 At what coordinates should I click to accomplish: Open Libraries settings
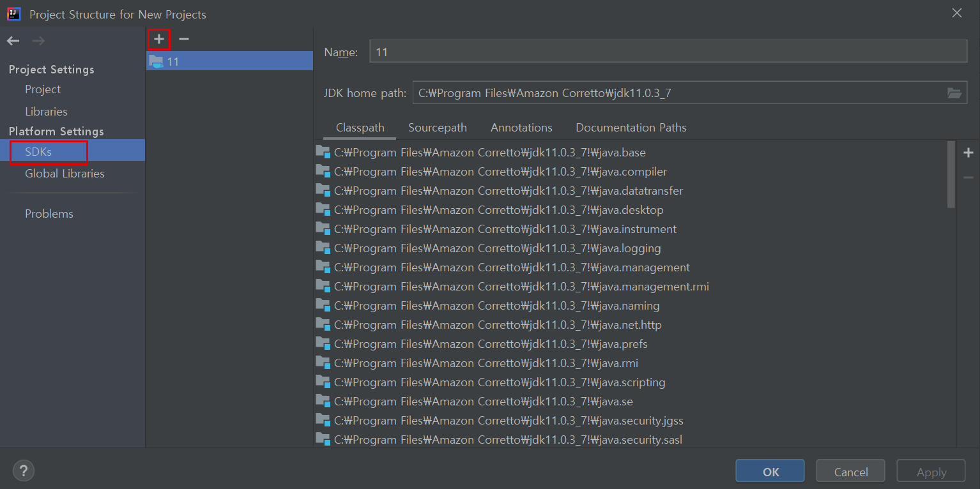tap(46, 111)
